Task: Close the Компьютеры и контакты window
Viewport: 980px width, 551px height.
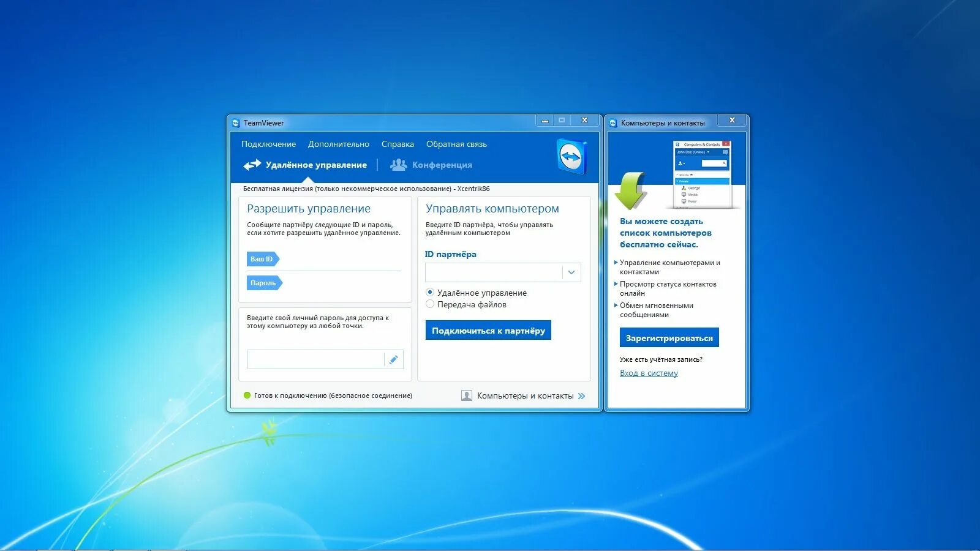Action: [732, 121]
